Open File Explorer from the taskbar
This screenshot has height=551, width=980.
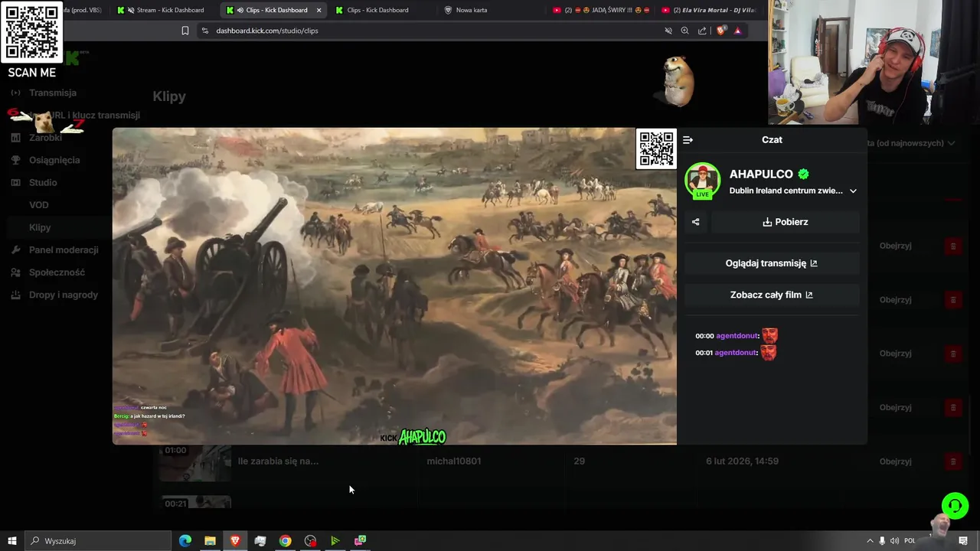pos(210,541)
